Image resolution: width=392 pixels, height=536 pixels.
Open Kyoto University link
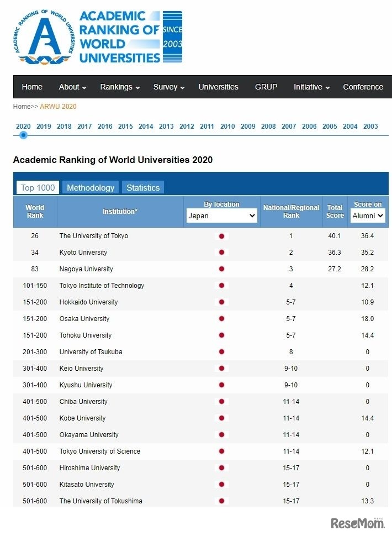[83, 253]
